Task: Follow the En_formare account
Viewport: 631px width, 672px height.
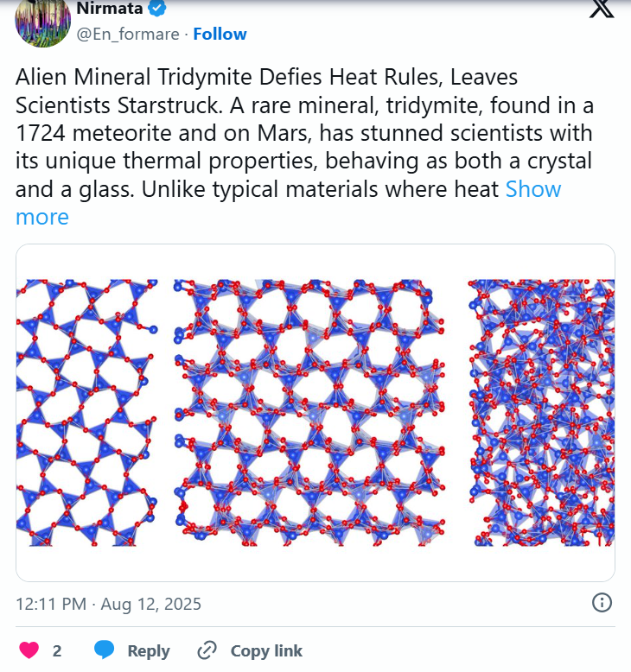Action: (220, 34)
